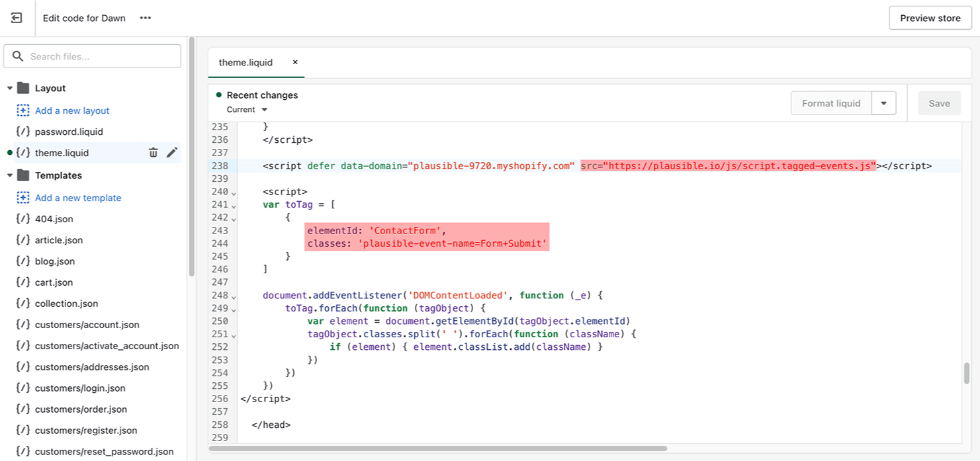Image resolution: width=980 pixels, height=461 pixels.
Task: Open customers/register.json file
Action: 86,431
